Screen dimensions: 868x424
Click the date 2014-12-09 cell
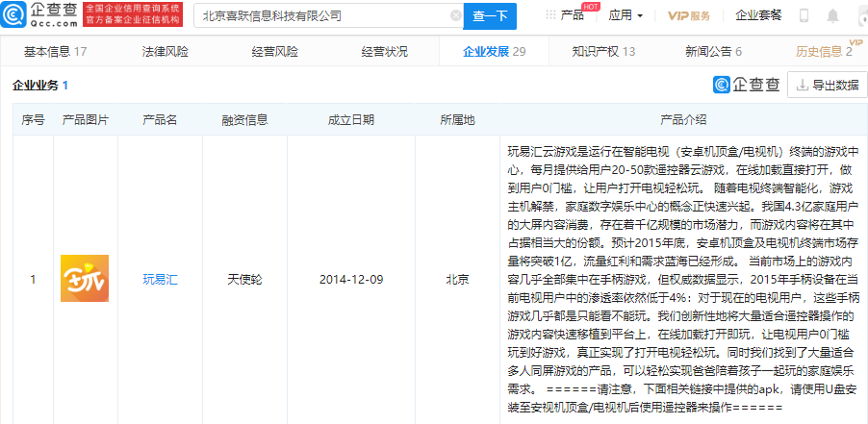point(351,279)
